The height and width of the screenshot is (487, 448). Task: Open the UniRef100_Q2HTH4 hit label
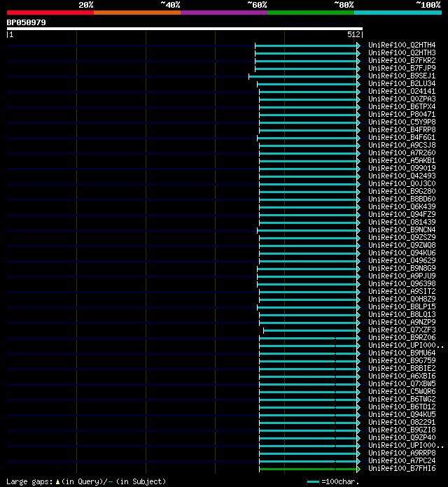point(402,45)
